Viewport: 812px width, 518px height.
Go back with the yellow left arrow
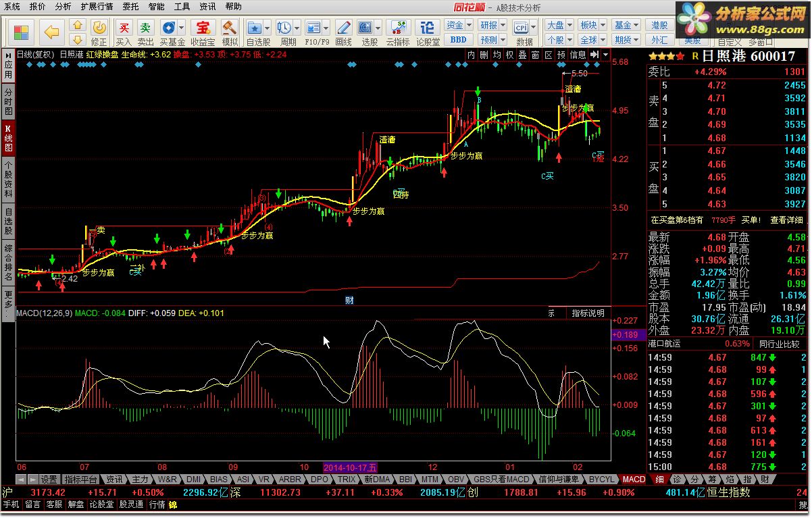[51, 31]
